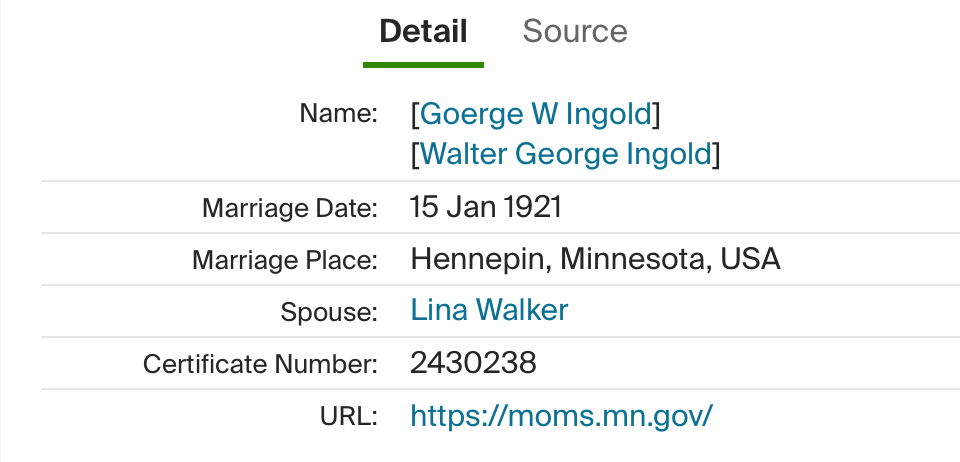
Task: Open the Walter George Ingold link
Action: [566, 154]
